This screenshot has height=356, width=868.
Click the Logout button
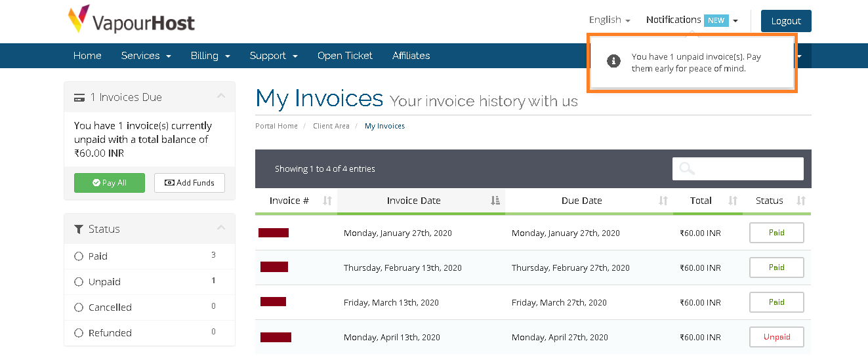pyautogui.click(x=786, y=21)
